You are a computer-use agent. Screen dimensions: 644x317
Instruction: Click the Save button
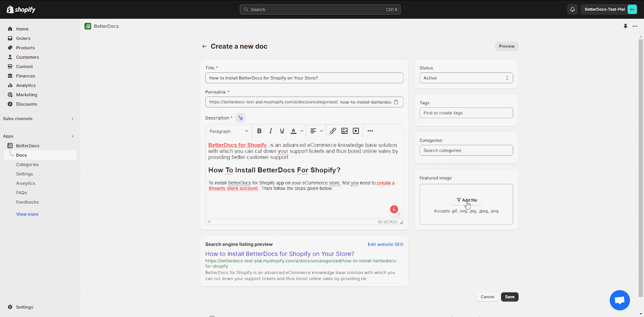tap(510, 297)
